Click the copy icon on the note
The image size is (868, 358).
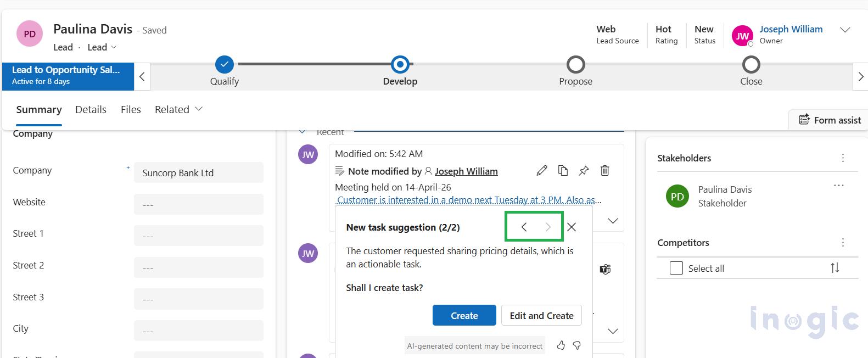(x=563, y=171)
